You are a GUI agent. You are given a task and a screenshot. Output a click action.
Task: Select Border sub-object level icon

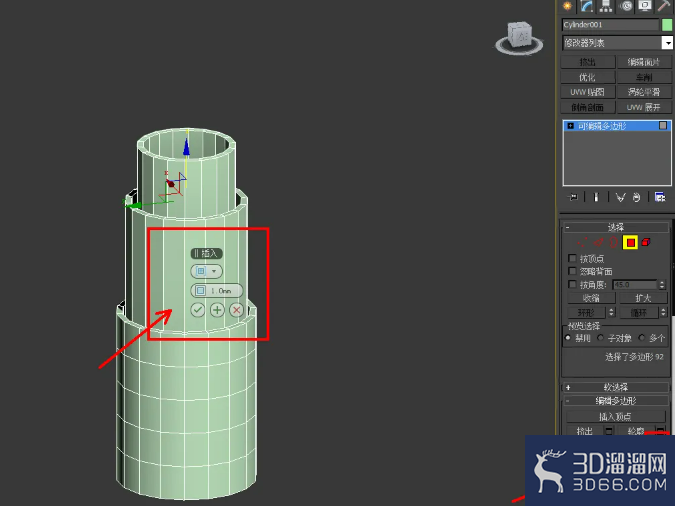(x=613, y=242)
